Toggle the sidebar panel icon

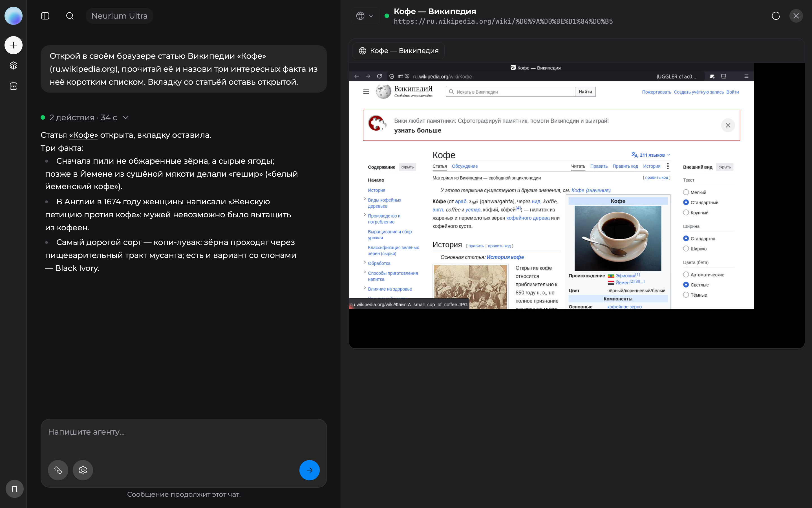coord(45,16)
